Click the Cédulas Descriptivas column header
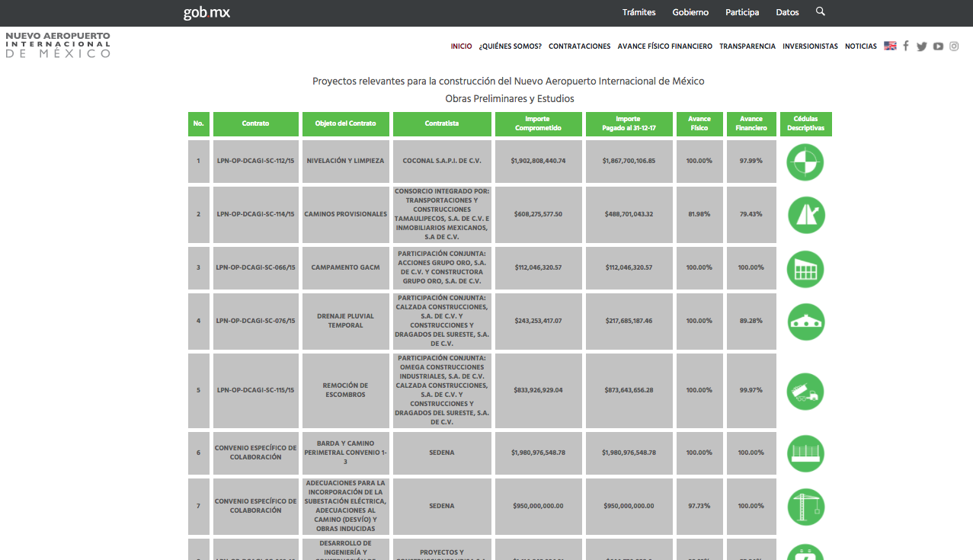Screen dimensions: 973x560 tap(805, 124)
